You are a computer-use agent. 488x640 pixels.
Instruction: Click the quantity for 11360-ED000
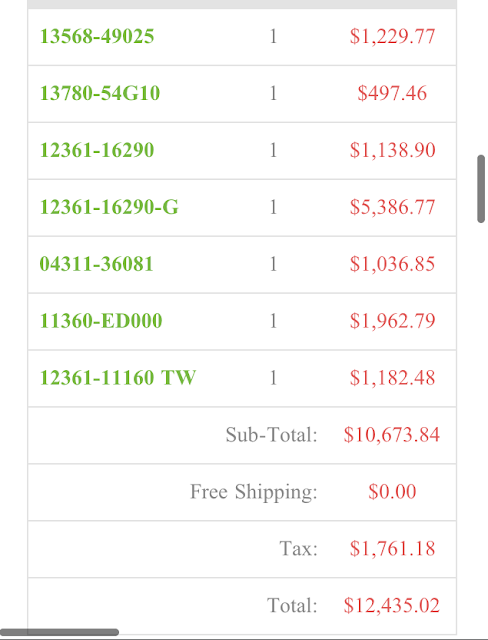273,320
